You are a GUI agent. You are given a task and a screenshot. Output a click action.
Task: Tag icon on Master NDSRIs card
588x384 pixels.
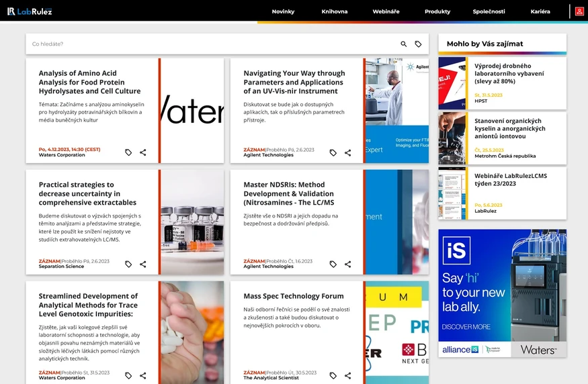(x=333, y=264)
